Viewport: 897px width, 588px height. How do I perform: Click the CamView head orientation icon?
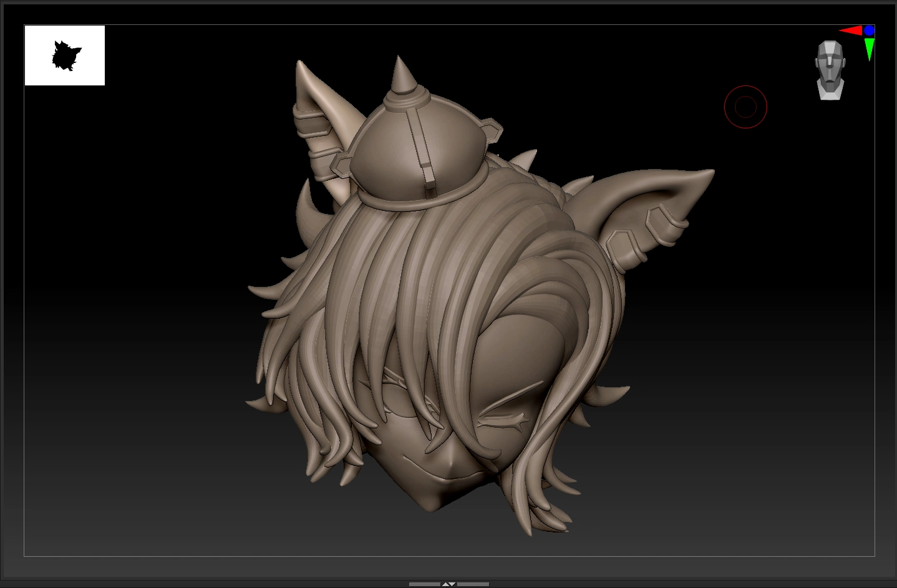pyautogui.click(x=830, y=70)
